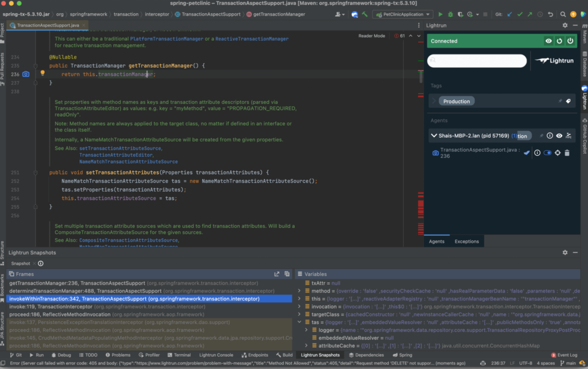
Task: Toggle the visibility eye in the Connected banner
Action: (548, 41)
